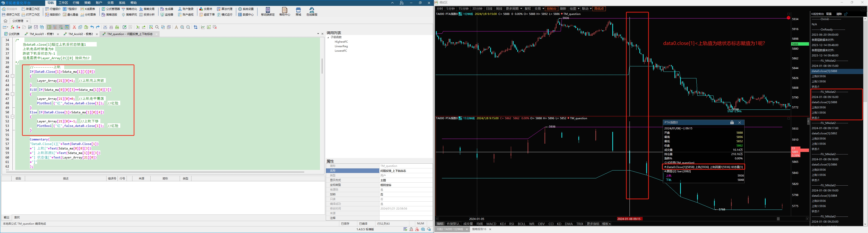This screenshot has height=233, width=868.
Task: Pin the K线控制台 console panel
Action: pos(846,14)
